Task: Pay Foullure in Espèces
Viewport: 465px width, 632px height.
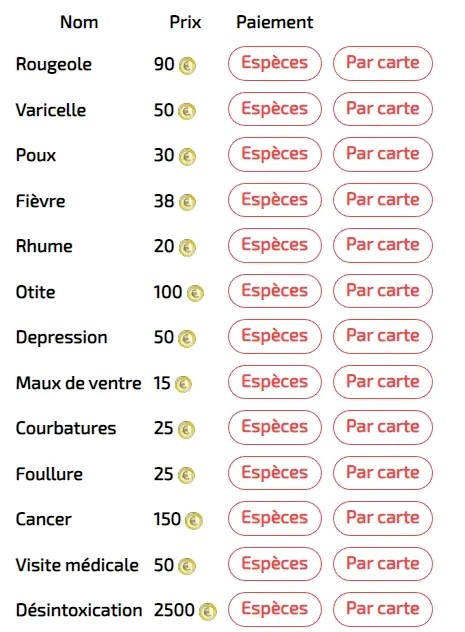Action: (275, 473)
